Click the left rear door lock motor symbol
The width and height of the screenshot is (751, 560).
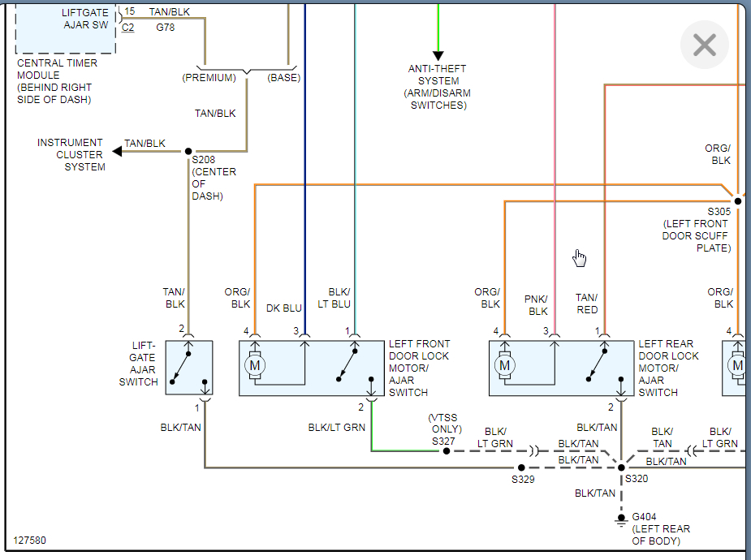[x=504, y=366]
